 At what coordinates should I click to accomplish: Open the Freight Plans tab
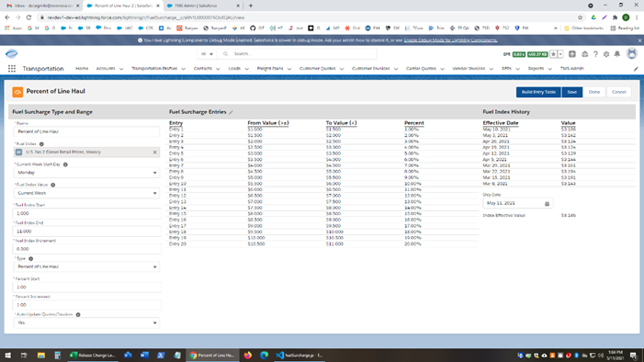point(270,69)
